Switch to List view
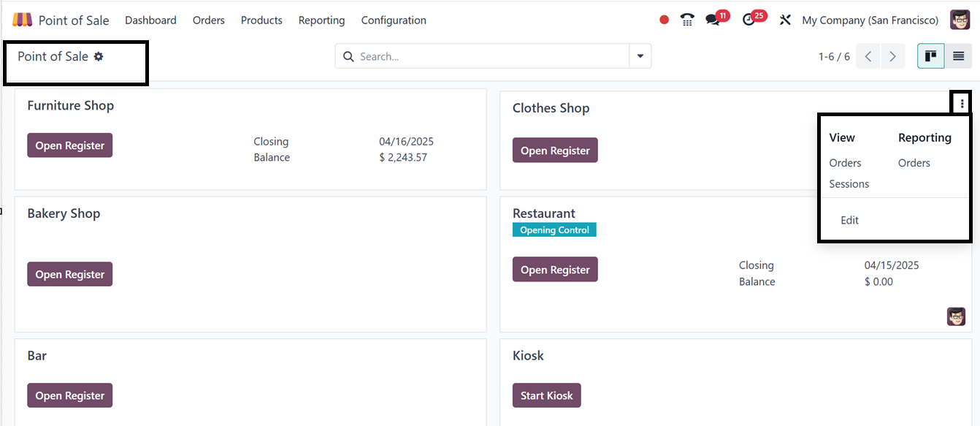980x426 pixels. click(958, 56)
